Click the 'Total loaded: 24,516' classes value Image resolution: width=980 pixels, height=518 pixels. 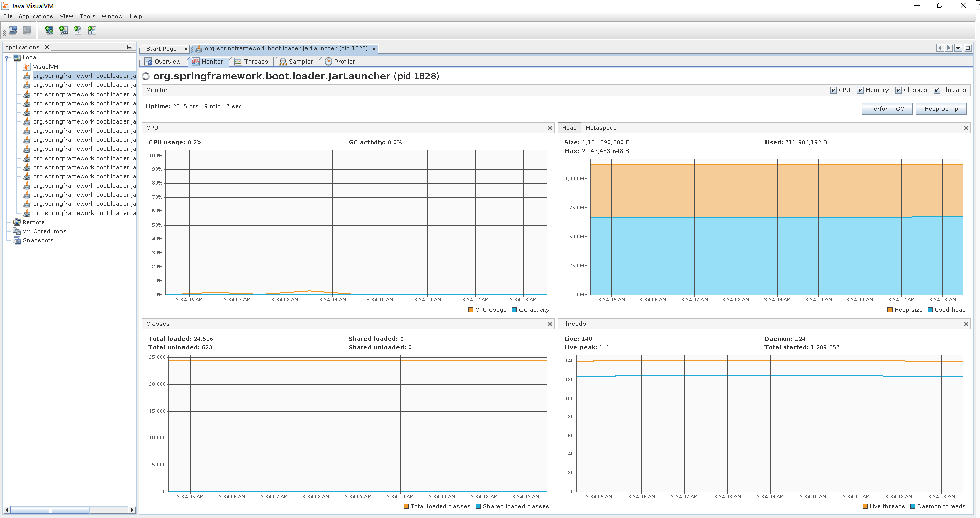(x=181, y=339)
